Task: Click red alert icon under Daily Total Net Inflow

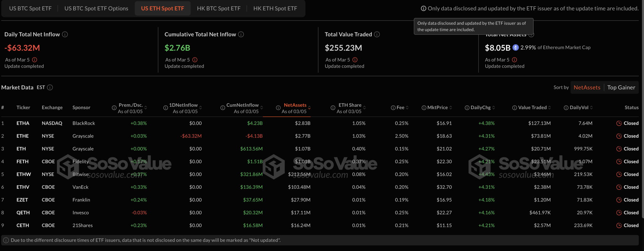Action: point(35,60)
